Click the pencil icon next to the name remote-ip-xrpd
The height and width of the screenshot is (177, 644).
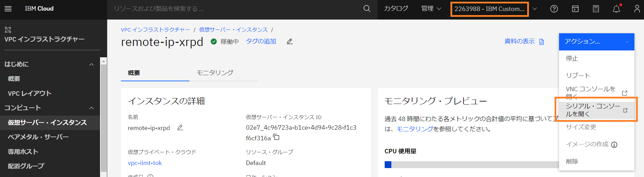tap(180, 128)
